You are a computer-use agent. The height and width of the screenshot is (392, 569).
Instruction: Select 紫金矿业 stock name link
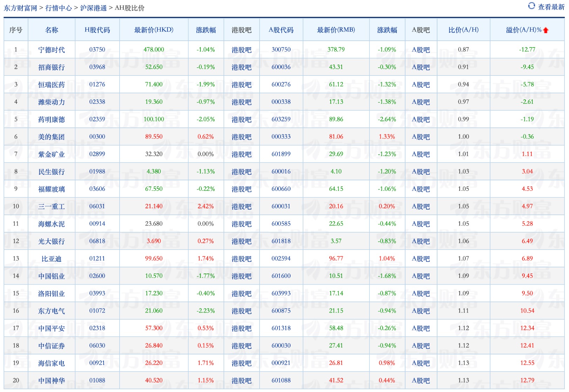coord(52,154)
